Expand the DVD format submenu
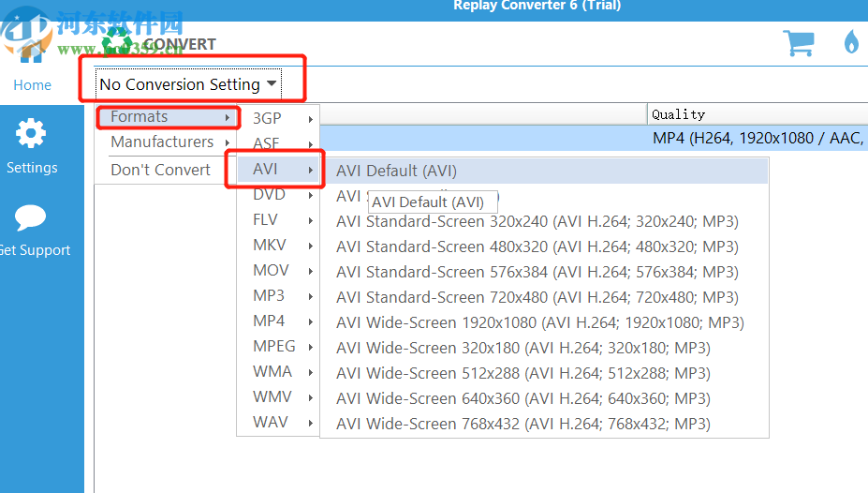The width and height of the screenshot is (868, 493). pos(278,194)
